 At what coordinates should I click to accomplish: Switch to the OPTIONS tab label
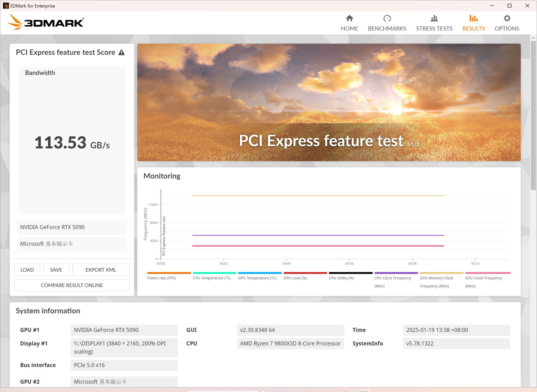pyautogui.click(x=507, y=29)
